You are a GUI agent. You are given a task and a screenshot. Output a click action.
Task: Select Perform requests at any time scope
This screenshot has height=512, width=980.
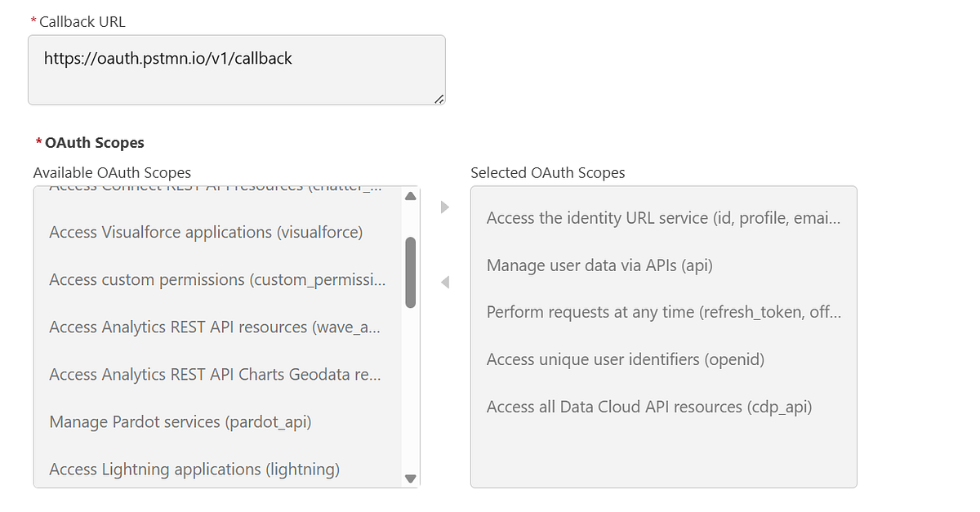(663, 312)
